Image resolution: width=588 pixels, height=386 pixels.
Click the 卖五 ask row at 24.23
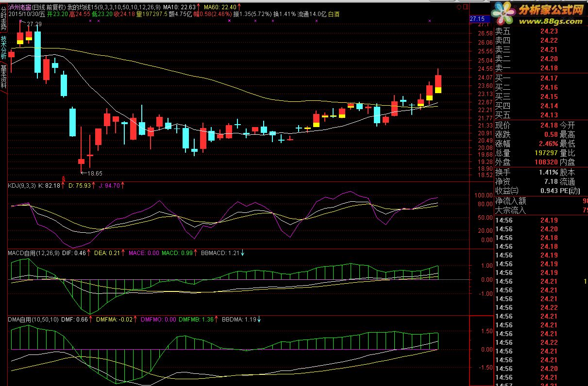[x=541, y=31]
